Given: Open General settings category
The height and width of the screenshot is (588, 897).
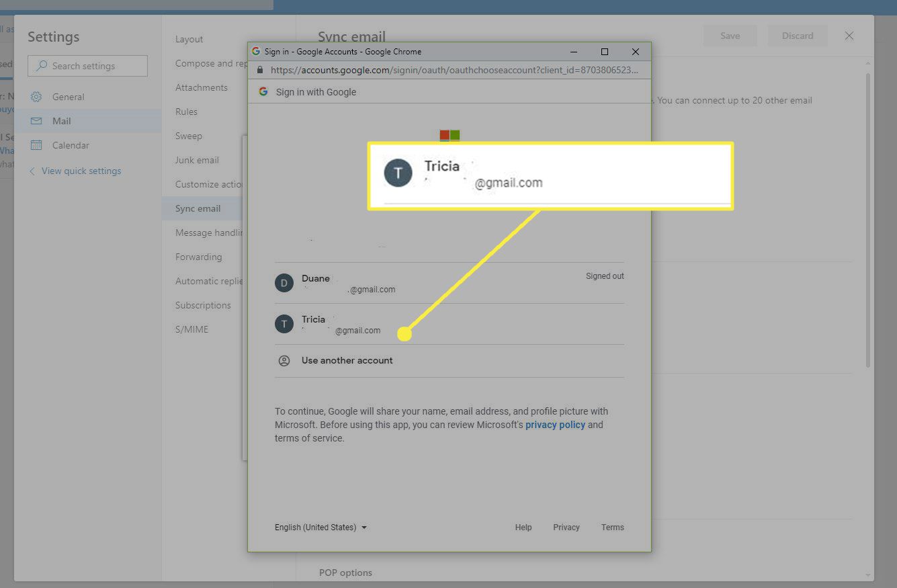Looking at the screenshot, I should 88,97.
